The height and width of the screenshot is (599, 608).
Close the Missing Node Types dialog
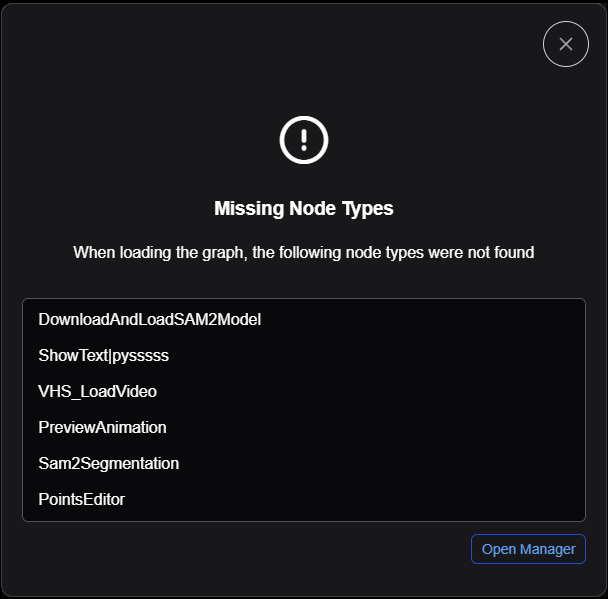click(565, 44)
